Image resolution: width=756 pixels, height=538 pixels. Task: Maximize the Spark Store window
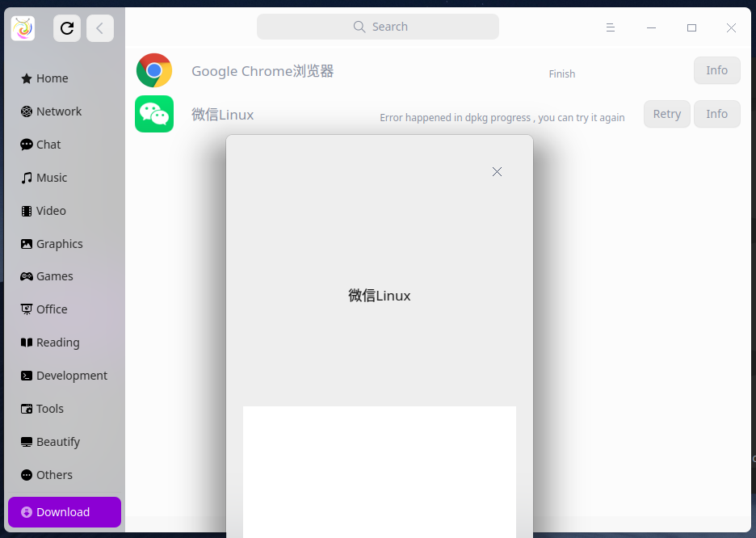coord(691,28)
